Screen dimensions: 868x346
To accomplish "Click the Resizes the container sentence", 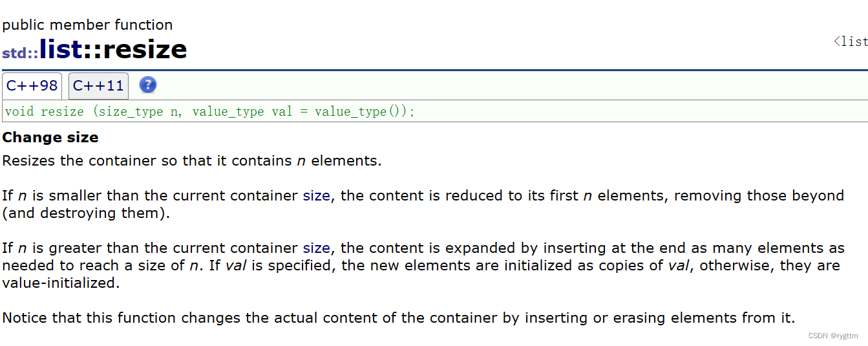I will 192,160.
